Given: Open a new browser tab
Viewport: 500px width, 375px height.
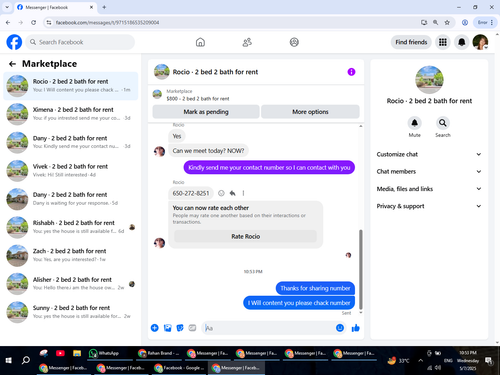Looking at the screenshot, I should (x=104, y=7).
